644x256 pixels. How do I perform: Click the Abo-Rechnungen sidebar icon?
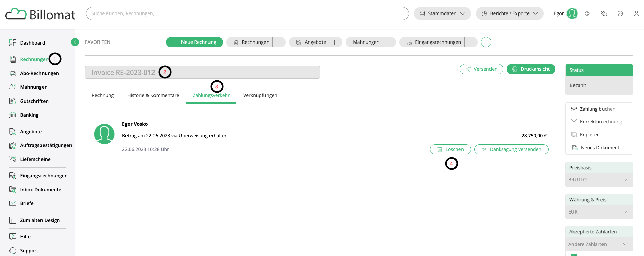pyautogui.click(x=13, y=73)
